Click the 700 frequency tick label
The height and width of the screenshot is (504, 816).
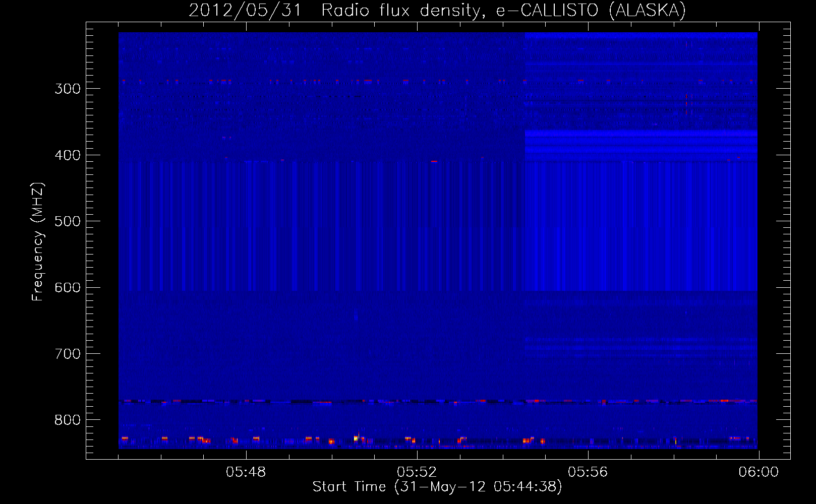68,354
